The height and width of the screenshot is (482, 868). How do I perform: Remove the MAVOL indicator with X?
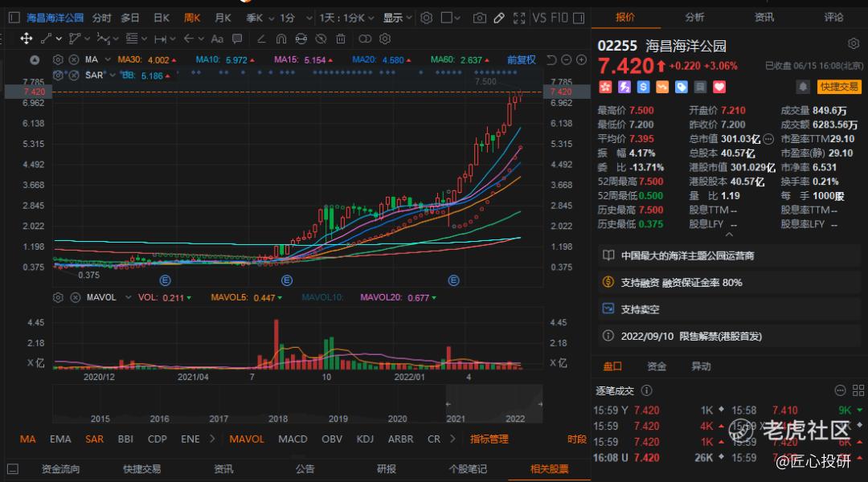click(76, 298)
